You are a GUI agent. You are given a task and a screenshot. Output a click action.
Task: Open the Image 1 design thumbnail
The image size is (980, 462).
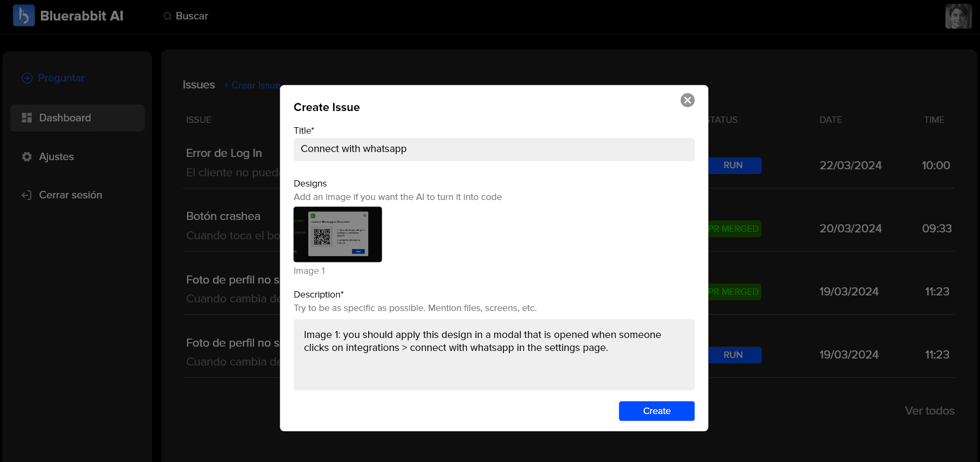337,235
